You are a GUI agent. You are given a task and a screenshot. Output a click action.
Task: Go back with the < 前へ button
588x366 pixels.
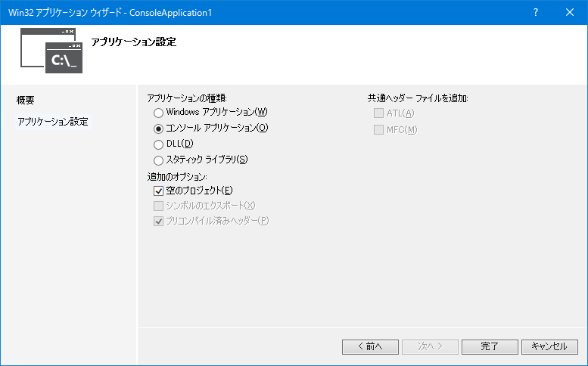370,346
